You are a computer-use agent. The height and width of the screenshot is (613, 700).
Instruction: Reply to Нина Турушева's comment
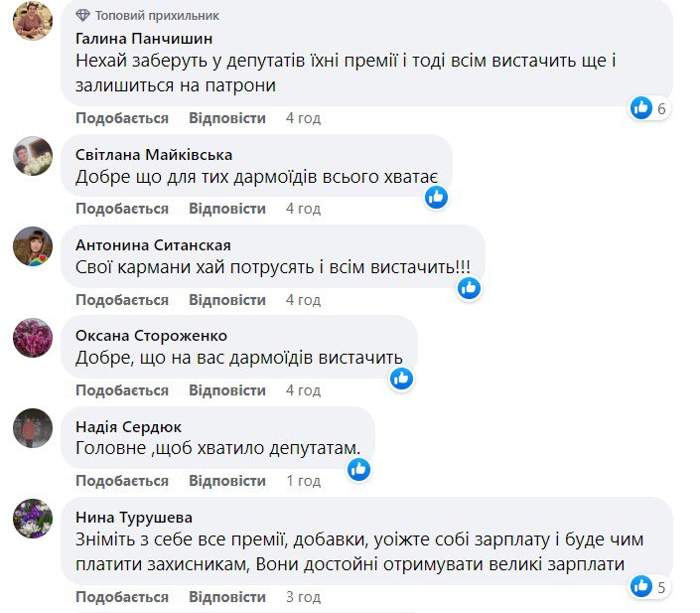coord(227,597)
